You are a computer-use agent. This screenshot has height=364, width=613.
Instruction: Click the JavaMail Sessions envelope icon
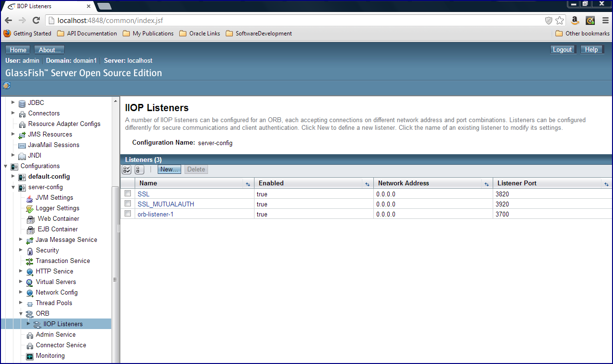click(22, 145)
